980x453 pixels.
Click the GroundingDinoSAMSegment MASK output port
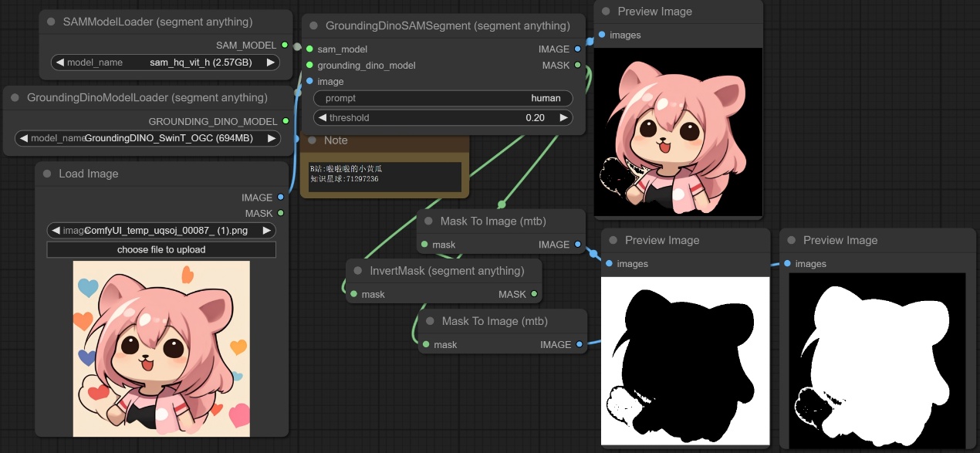578,66
